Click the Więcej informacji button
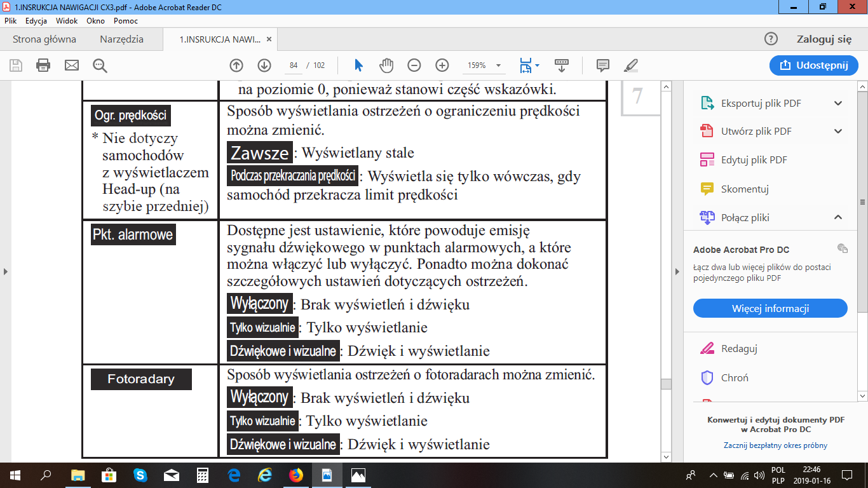Viewport: 868px width, 488px height. [770, 309]
